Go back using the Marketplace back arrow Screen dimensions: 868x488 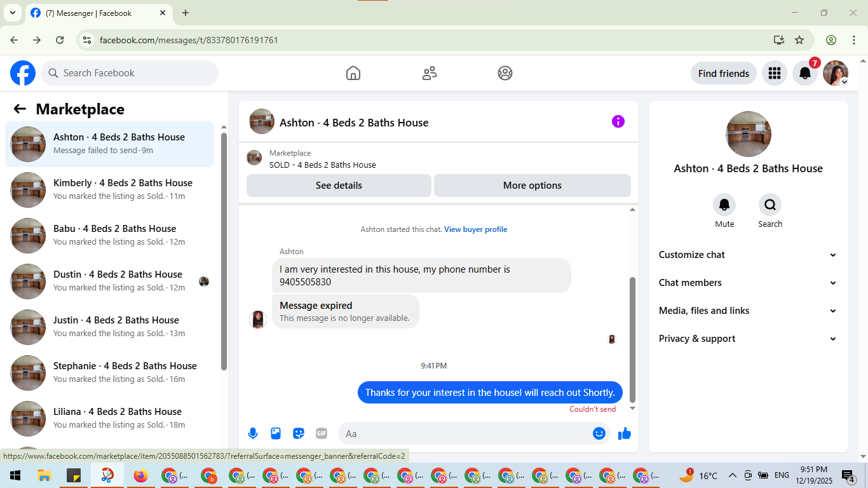point(20,109)
